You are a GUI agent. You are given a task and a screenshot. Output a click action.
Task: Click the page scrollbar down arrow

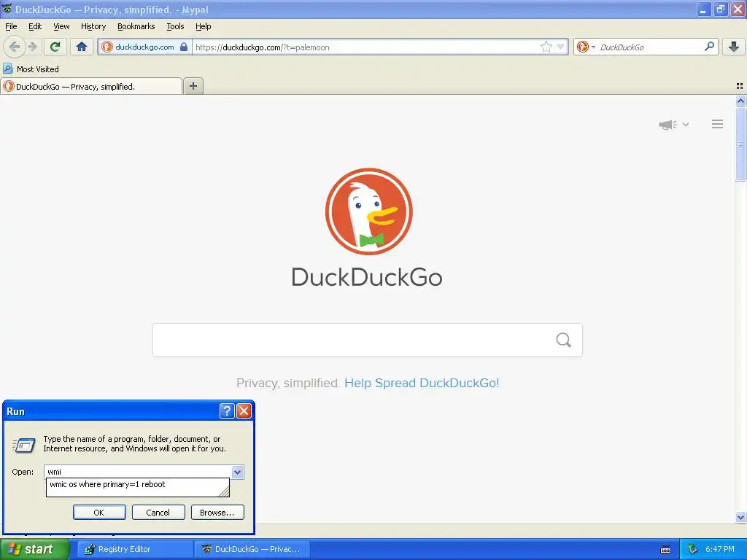point(740,517)
